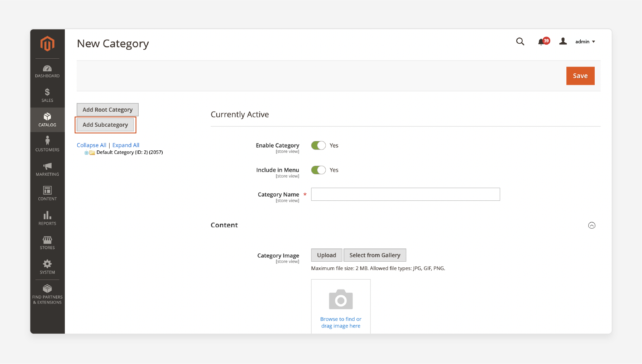642x364 pixels.
Task: Click Add Subcategory button
Action: pos(105,125)
